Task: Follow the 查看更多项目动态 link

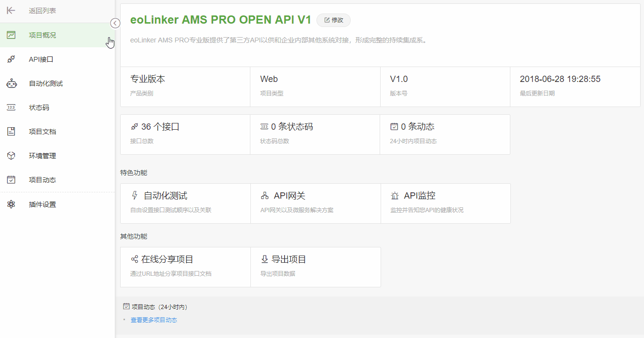Action: coord(154,320)
